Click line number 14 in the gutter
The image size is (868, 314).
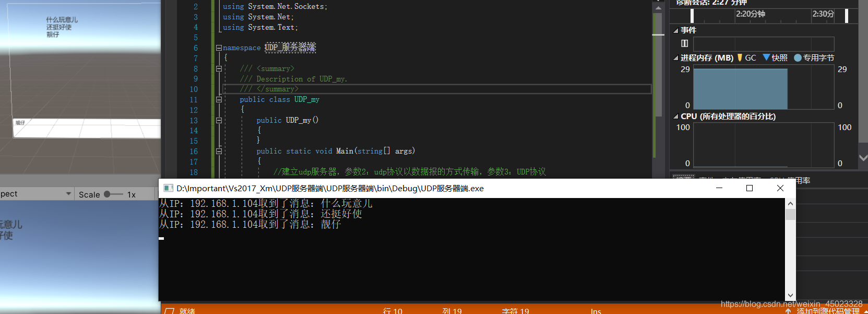point(194,131)
